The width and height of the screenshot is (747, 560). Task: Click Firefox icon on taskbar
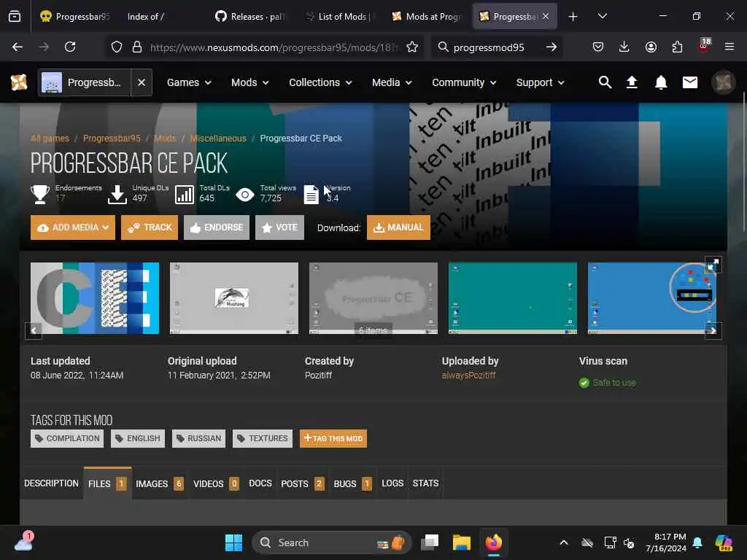[494, 542]
